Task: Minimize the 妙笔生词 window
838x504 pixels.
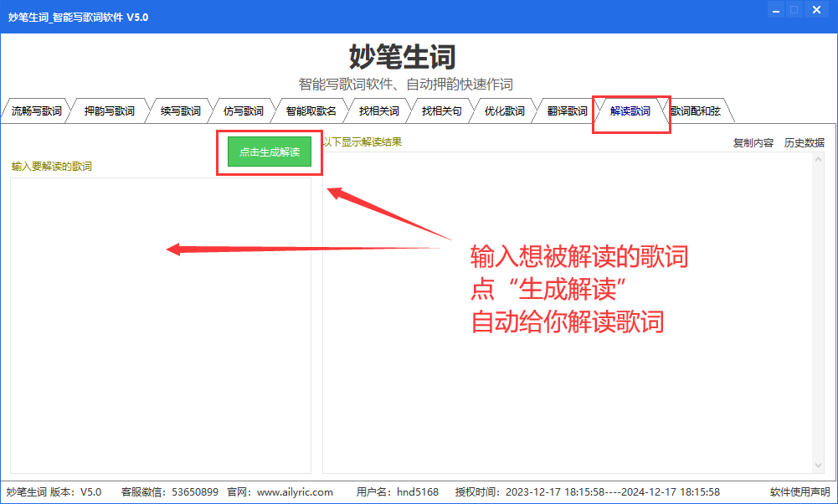Action: point(776,9)
